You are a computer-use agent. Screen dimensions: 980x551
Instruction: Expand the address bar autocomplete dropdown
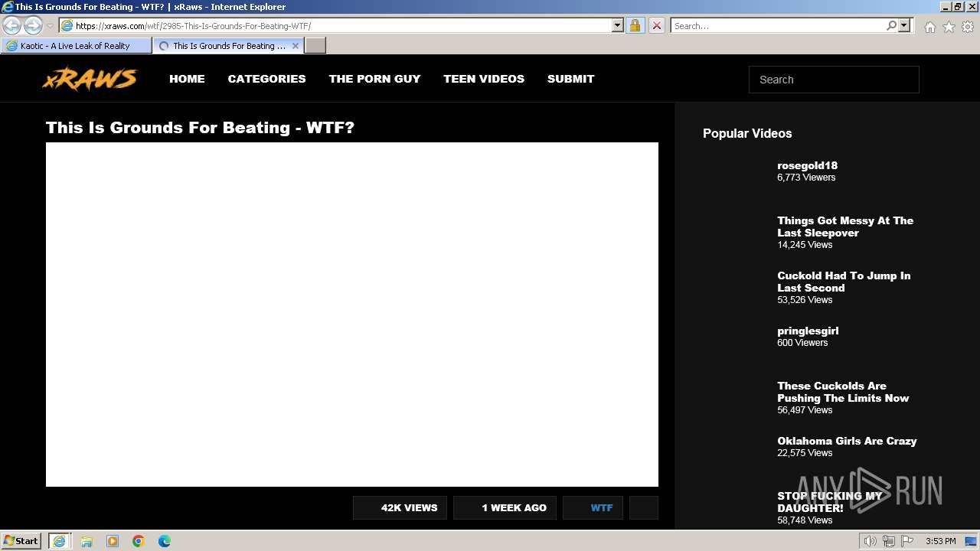tap(618, 25)
